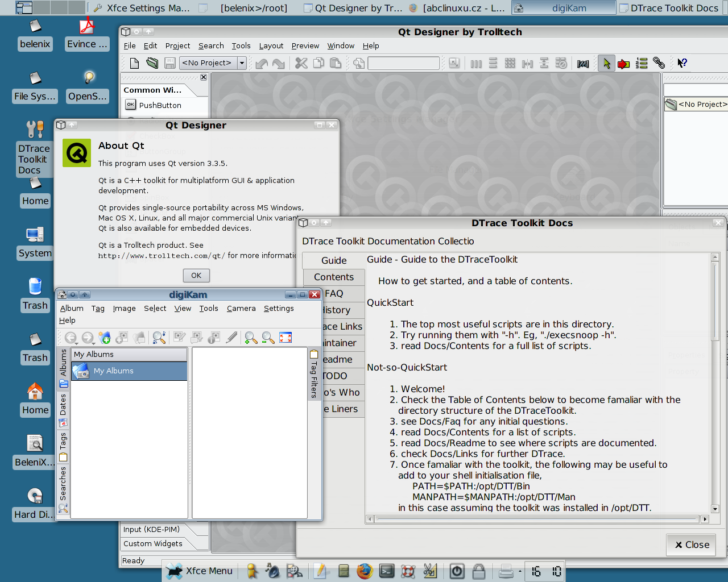The width and height of the screenshot is (728, 582).
Task: Click power/quit button in Xfce panel
Action: (457, 571)
